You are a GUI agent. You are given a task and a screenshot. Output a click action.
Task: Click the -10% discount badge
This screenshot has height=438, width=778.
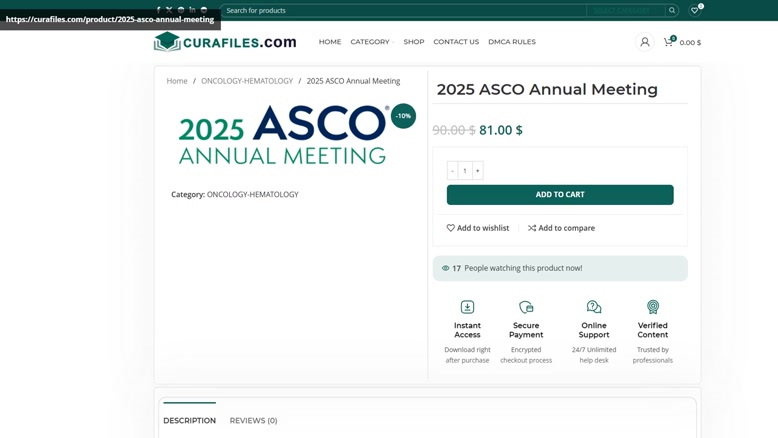click(x=403, y=116)
